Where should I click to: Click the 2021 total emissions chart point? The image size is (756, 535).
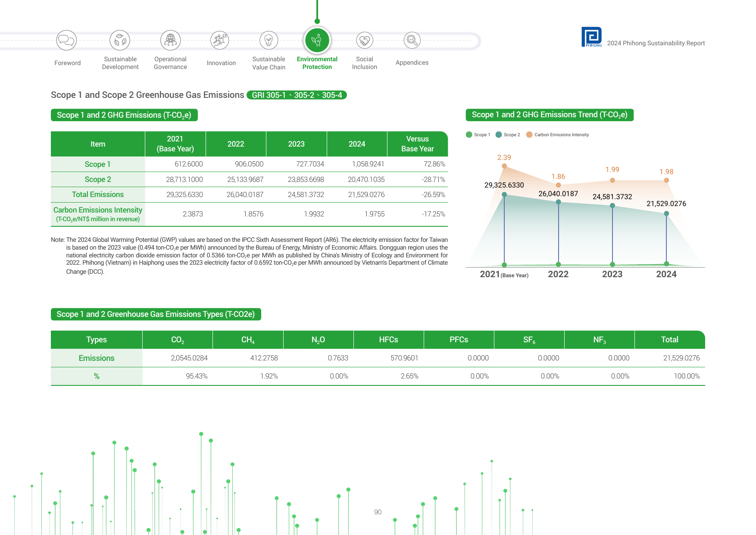coord(504,194)
